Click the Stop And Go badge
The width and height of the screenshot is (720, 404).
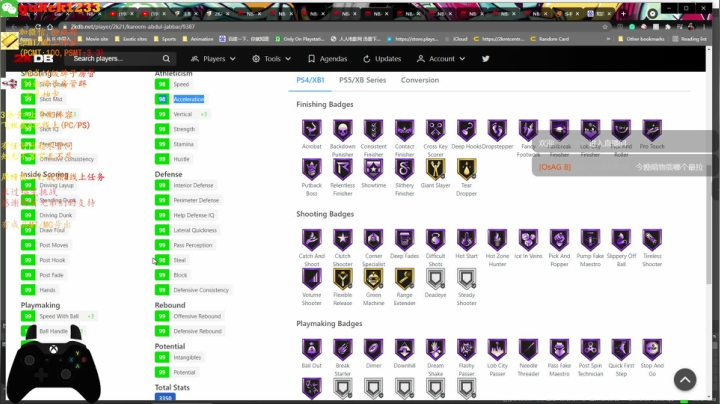[x=652, y=349]
